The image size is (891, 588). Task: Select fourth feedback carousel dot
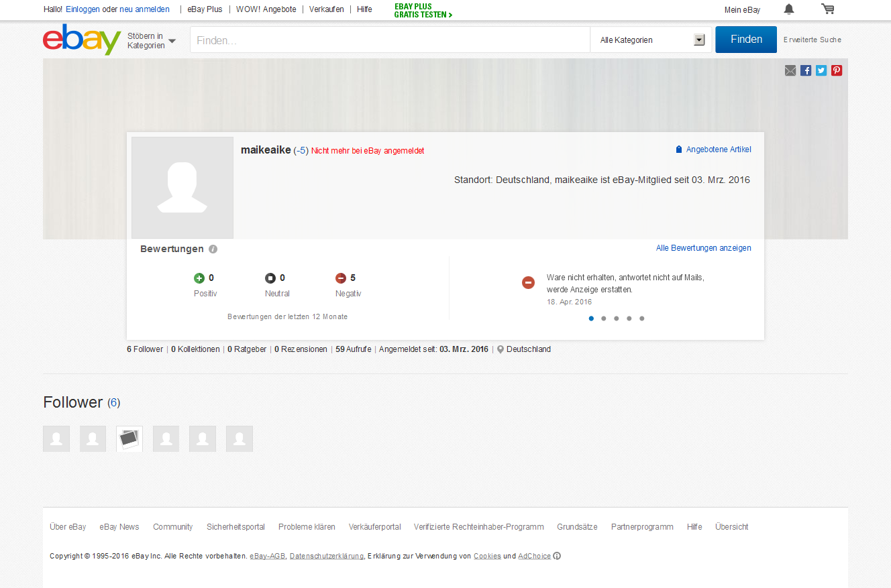point(629,318)
